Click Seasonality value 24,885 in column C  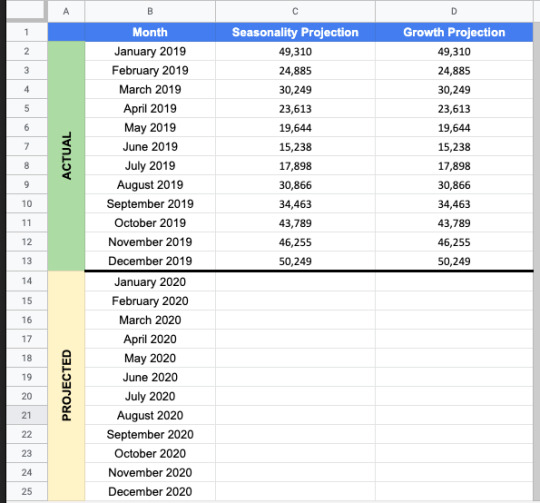[x=295, y=71]
